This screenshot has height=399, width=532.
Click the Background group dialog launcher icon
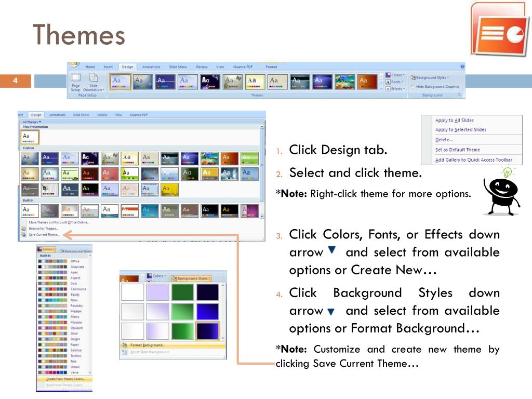click(460, 95)
